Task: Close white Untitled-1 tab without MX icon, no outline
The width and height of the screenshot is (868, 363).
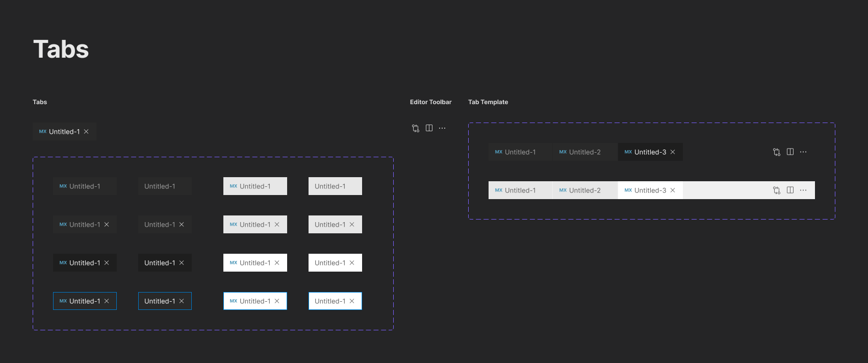Action: coord(352,263)
